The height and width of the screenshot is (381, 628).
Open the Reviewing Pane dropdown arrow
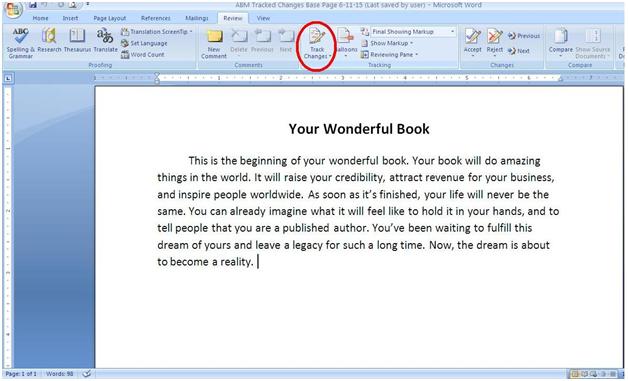[417, 54]
